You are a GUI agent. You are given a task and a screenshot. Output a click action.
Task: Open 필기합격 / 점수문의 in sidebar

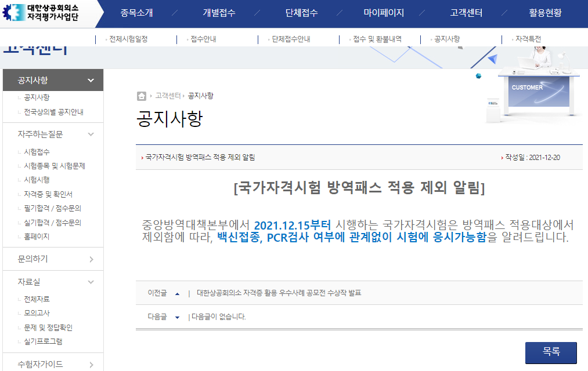click(x=52, y=208)
